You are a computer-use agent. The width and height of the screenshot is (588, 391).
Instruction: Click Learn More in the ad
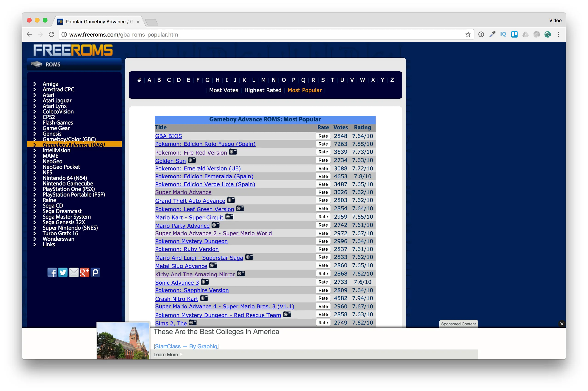point(166,354)
